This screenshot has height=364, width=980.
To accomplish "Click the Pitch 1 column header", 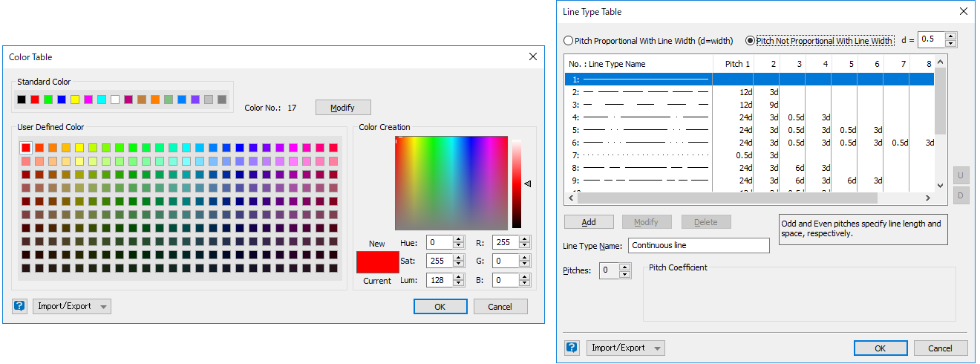I will click(x=737, y=64).
